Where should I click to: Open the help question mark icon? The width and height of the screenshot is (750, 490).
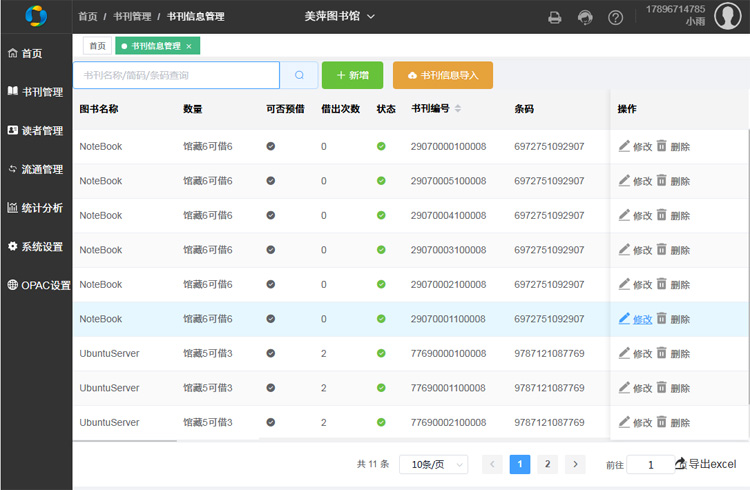(615, 17)
